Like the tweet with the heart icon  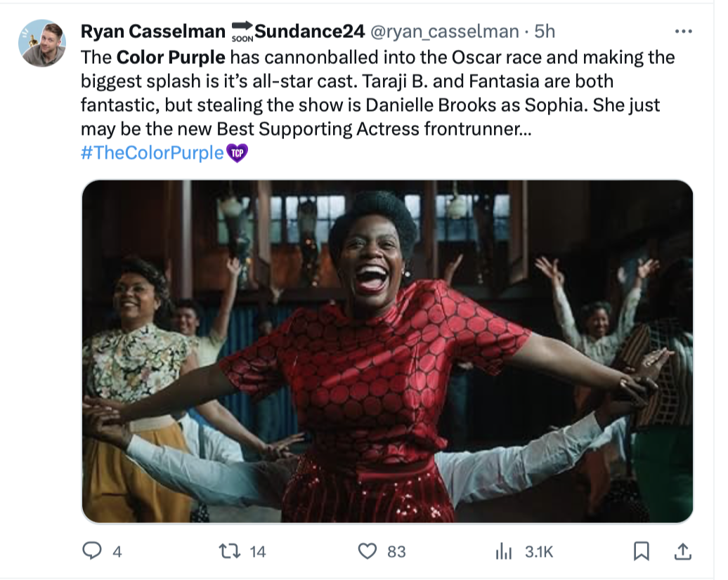coord(368,551)
